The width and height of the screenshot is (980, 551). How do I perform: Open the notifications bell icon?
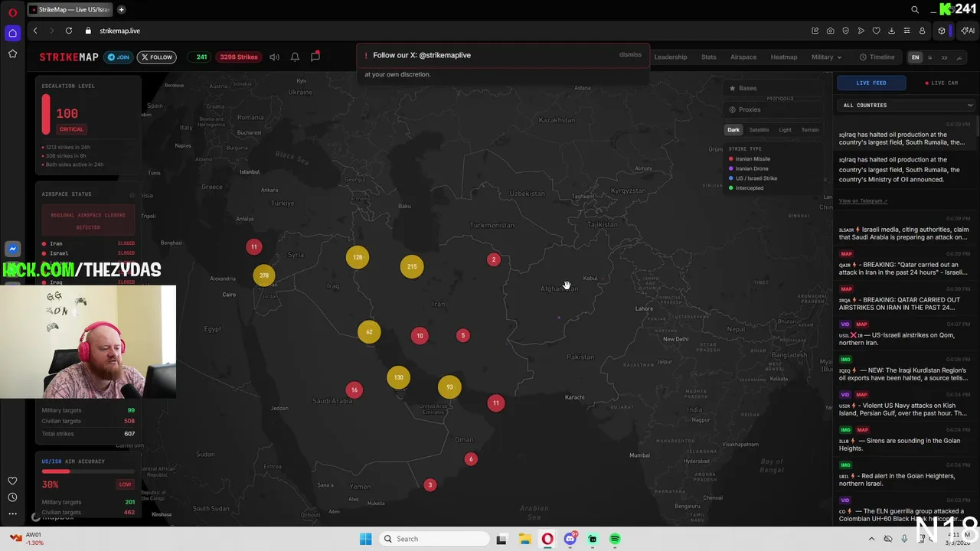pos(295,57)
